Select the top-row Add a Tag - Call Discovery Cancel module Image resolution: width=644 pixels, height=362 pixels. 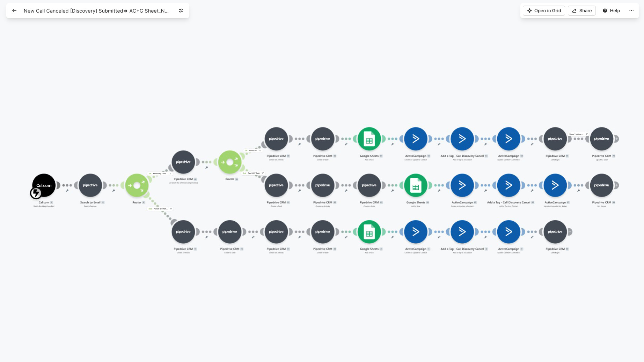click(462, 139)
